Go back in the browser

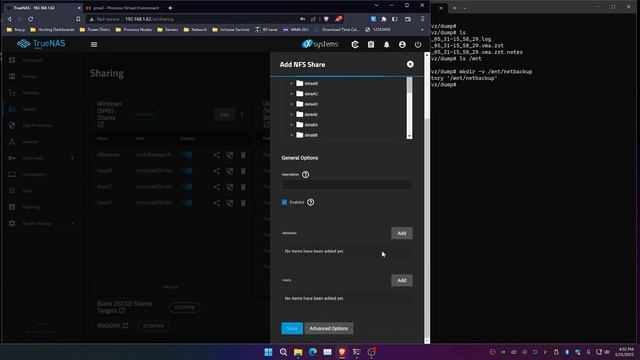[9, 19]
